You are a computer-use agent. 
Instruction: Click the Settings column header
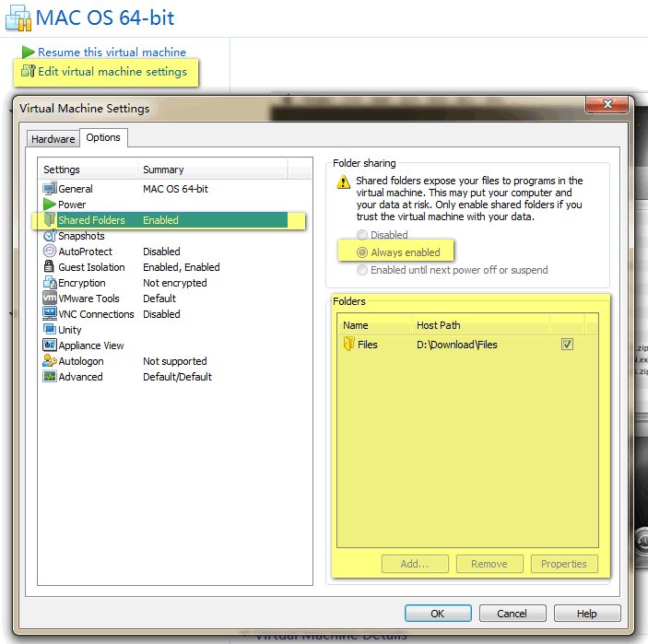pos(88,170)
